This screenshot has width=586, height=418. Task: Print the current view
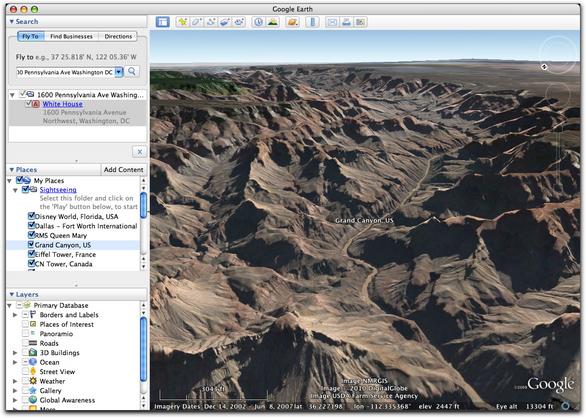(x=346, y=22)
